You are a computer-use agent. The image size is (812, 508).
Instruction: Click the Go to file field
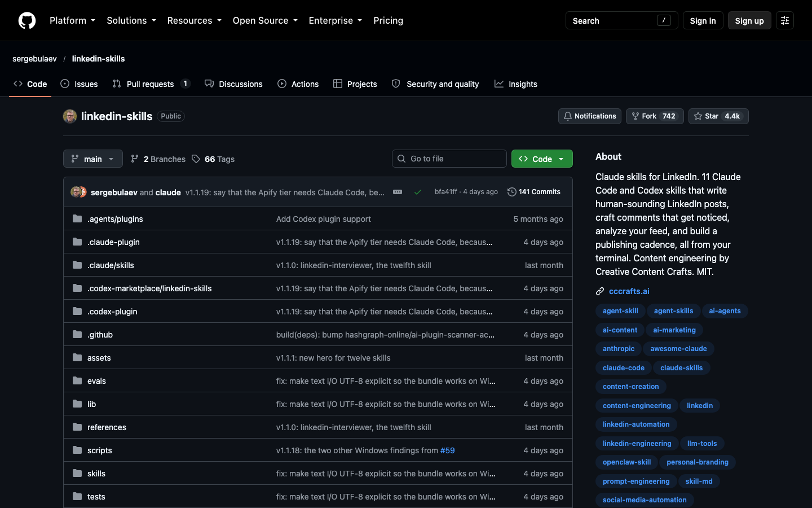(449, 159)
